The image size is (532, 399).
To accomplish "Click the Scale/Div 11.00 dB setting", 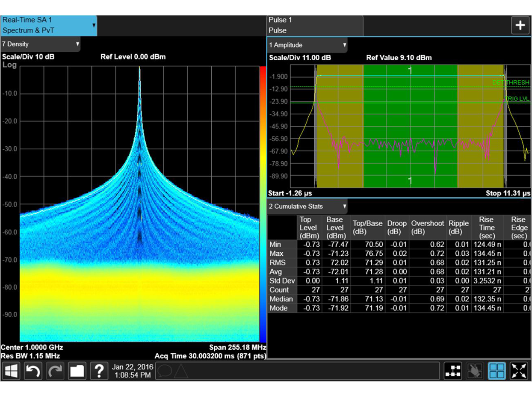I will point(300,58).
